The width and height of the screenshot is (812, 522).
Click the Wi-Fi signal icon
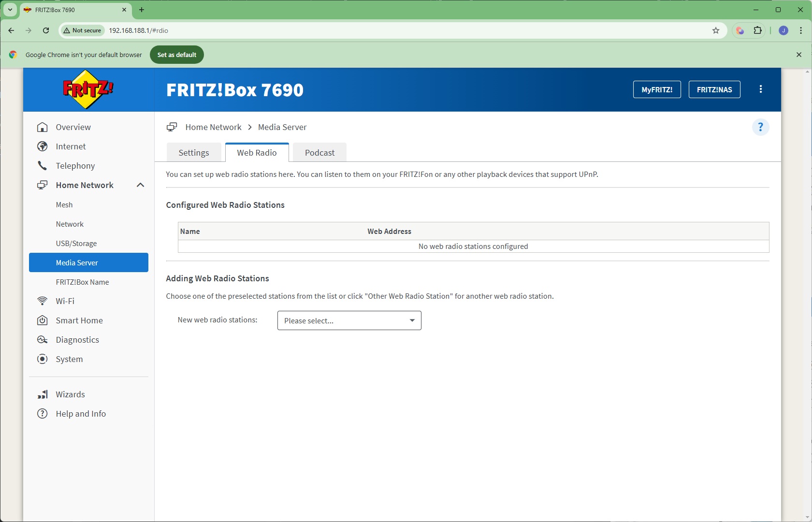(x=43, y=301)
